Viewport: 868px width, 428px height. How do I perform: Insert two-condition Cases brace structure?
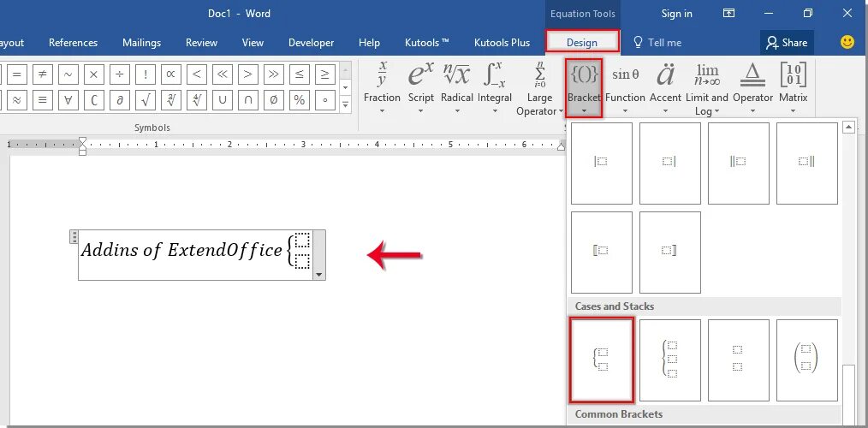tap(601, 360)
